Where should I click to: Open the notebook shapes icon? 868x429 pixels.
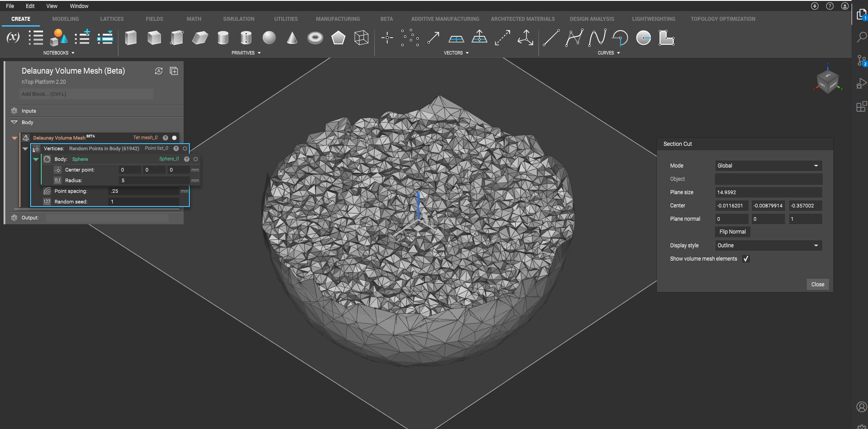pos(59,38)
